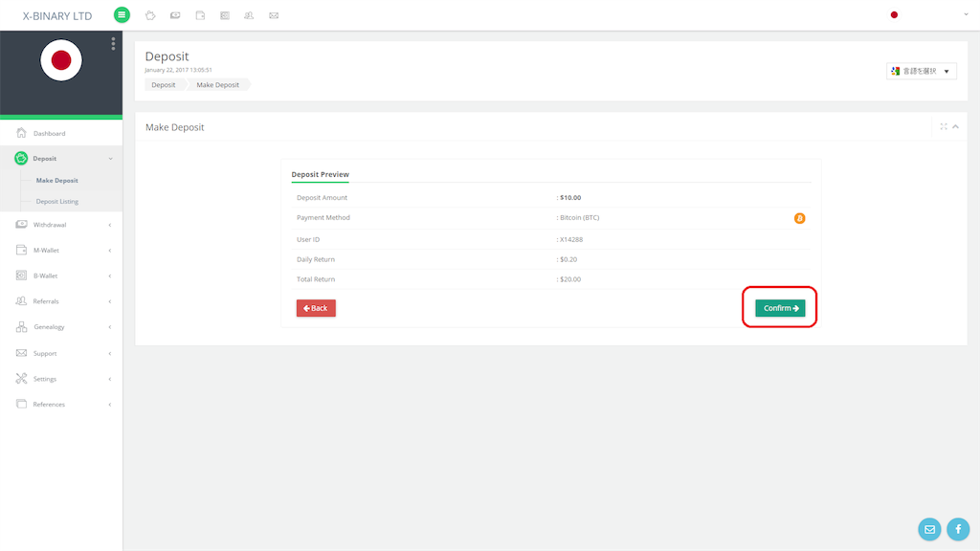Click the red Back button
The height and width of the screenshot is (551, 980).
click(316, 308)
